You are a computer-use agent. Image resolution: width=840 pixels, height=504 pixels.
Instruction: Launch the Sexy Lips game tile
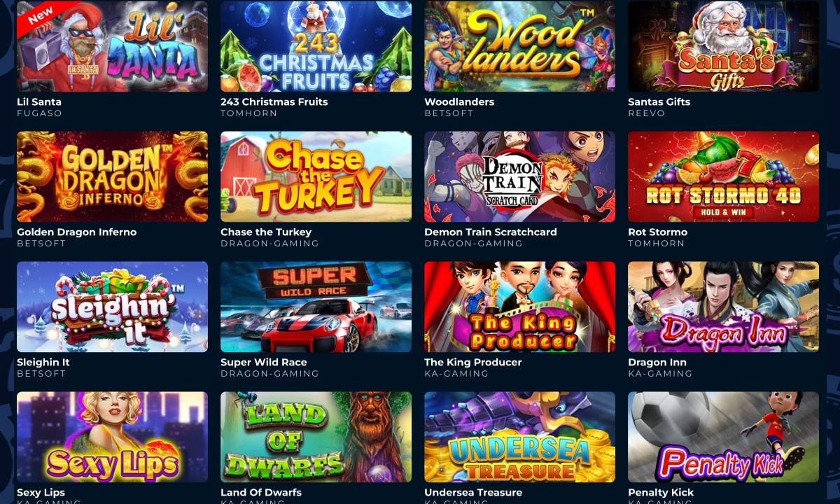112,437
